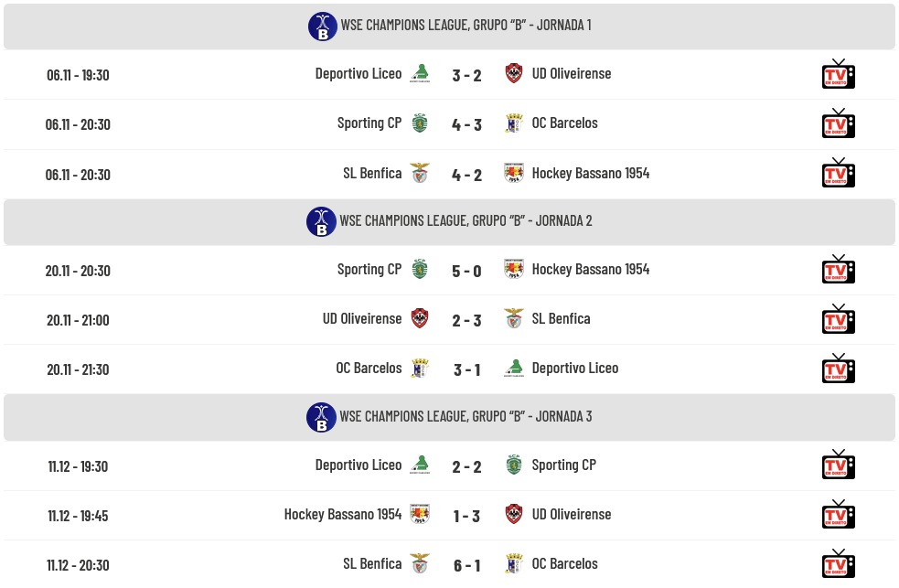Open TV broadcast for Sporting CP vs OC Barcelos
Image resolution: width=899 pixels, height=588 pixels.
click(838, 123)
